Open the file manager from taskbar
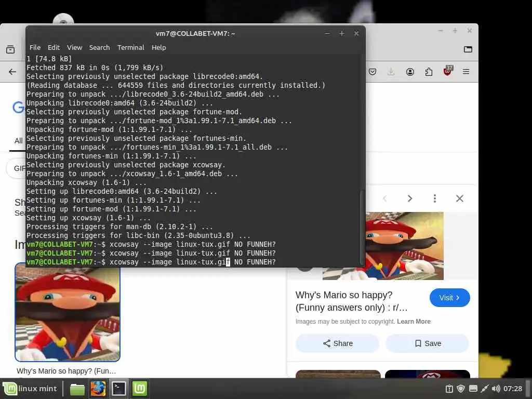532x399 pixels. [77, 389]
